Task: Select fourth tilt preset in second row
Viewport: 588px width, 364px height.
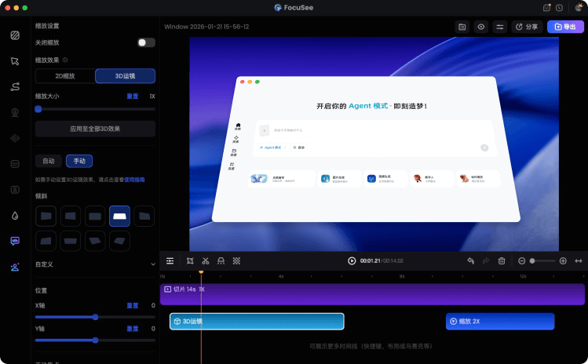Action: (119, 241)
